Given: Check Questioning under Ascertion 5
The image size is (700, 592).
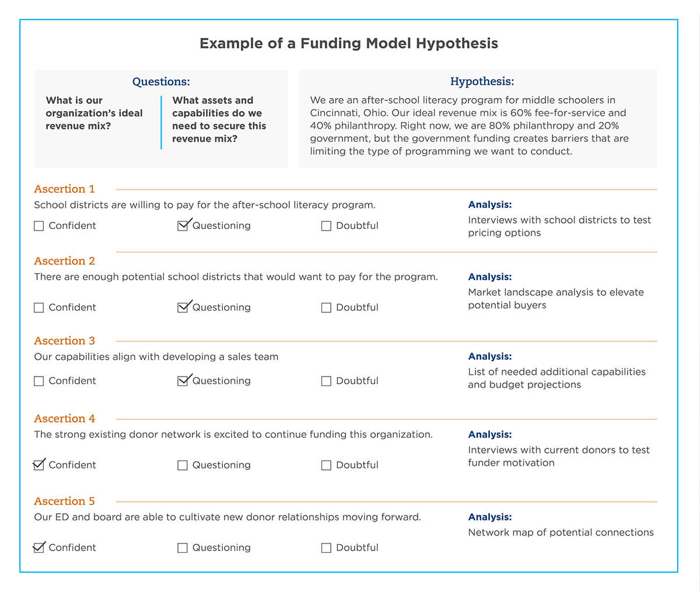Looking at the screenshot, I should (183, 548).
